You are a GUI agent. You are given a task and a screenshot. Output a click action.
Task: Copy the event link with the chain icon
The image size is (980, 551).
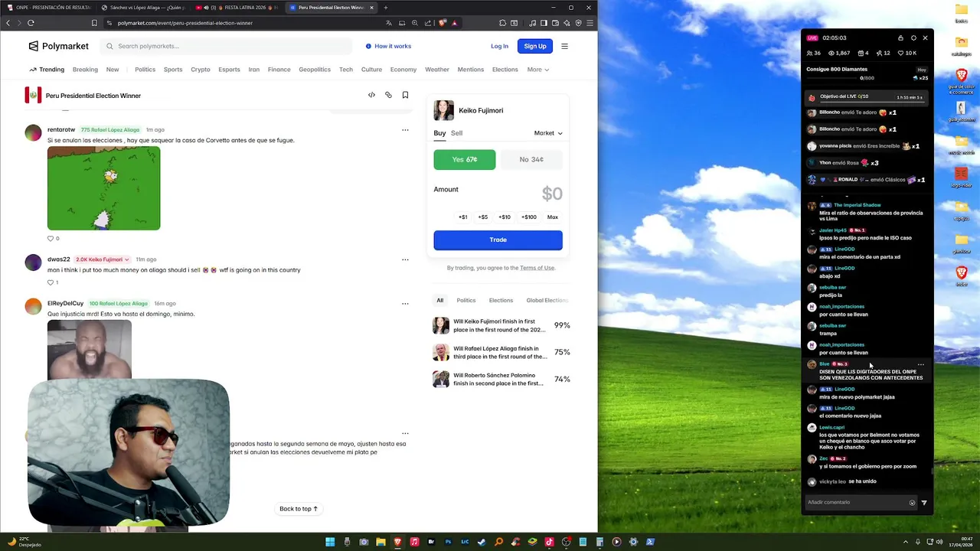click(388, 95)
